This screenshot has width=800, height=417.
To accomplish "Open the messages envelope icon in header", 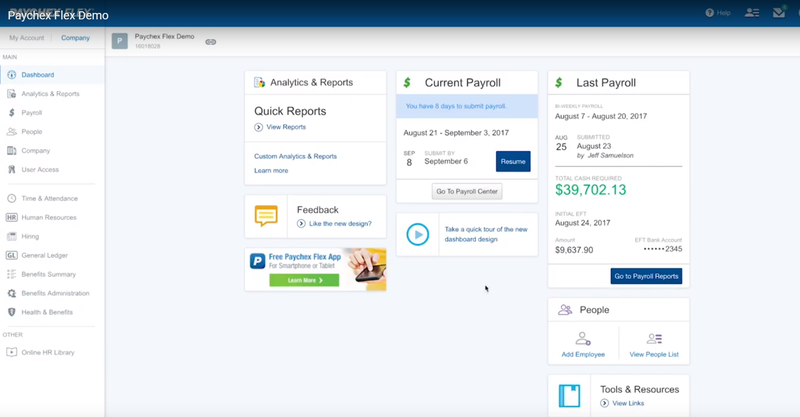I will coord(779,12).
